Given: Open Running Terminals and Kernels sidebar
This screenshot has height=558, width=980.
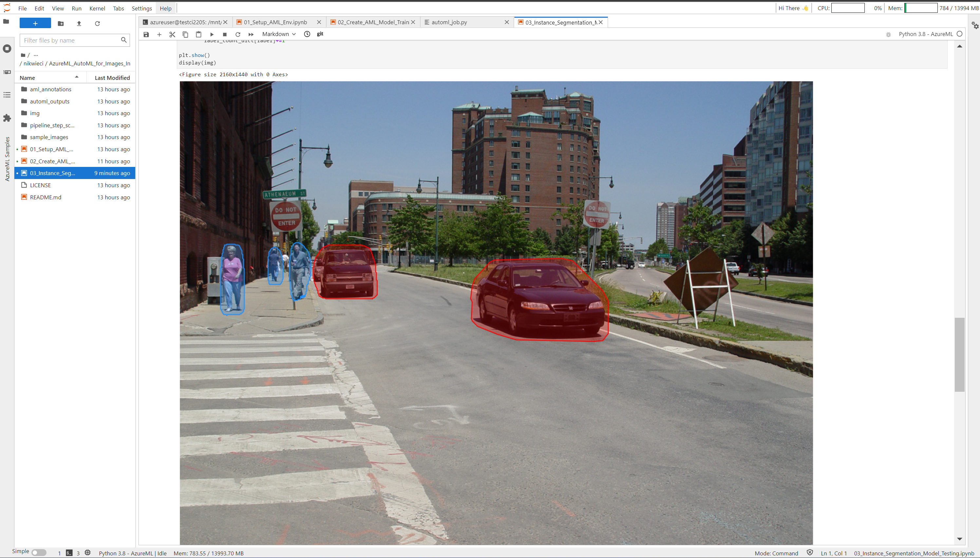Looking at the screenshot, I should 7,49.
